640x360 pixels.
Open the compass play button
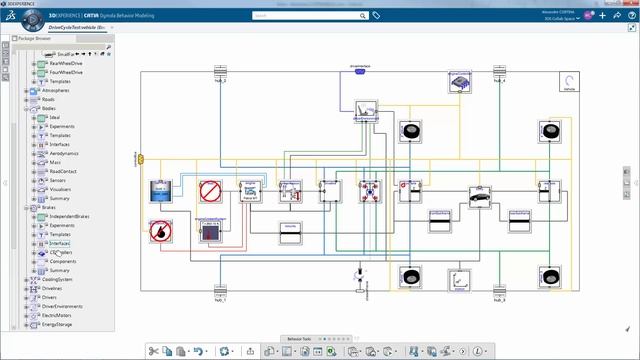pos(33,20)
